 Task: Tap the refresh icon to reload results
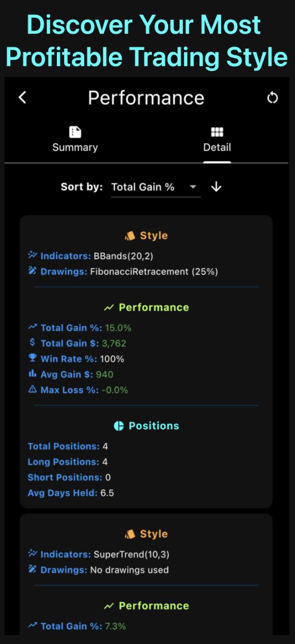coord(273,97)
